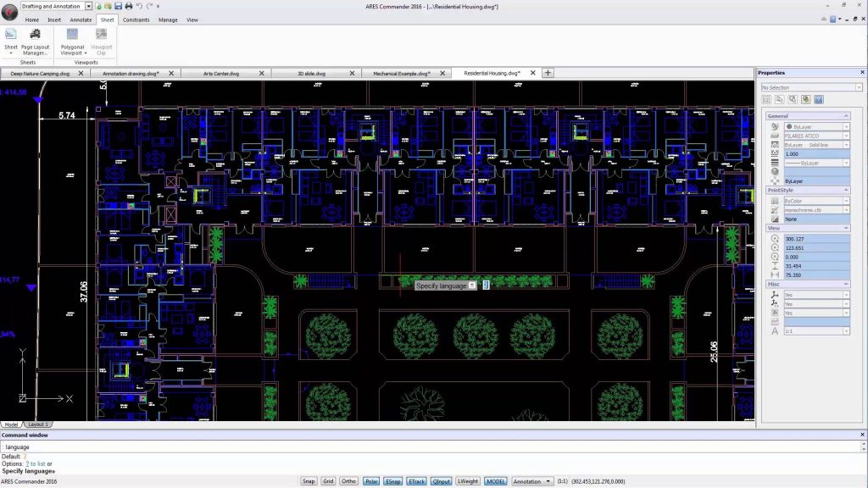Open the PILARES ATICO layer dropdown
The image size is (868, 488).
846,136
